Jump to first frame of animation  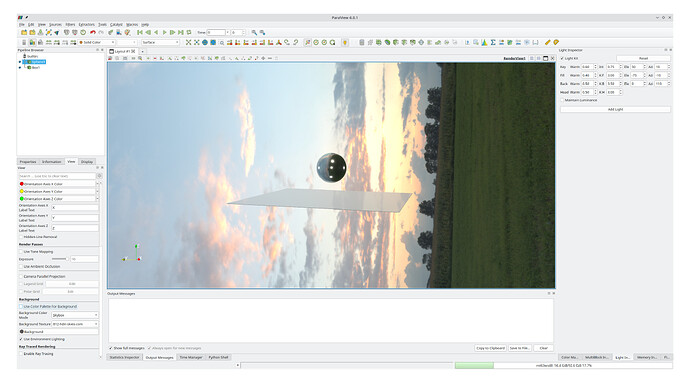tap(140, 33)
